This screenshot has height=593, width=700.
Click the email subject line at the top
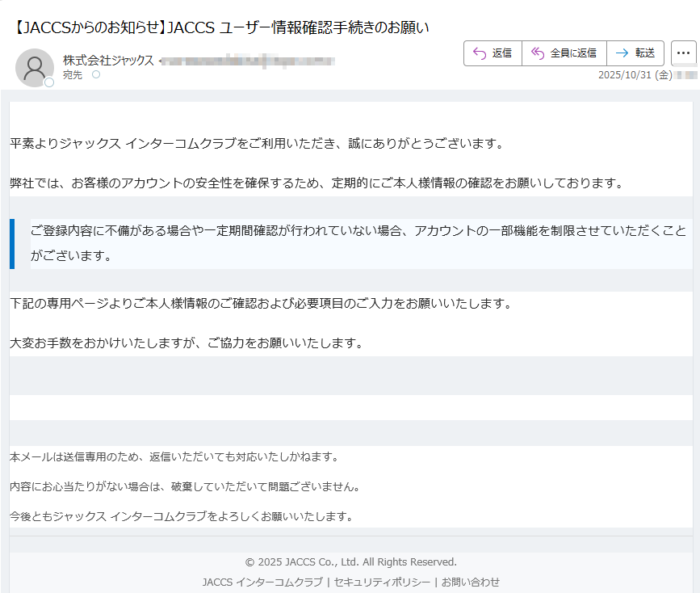218,26
